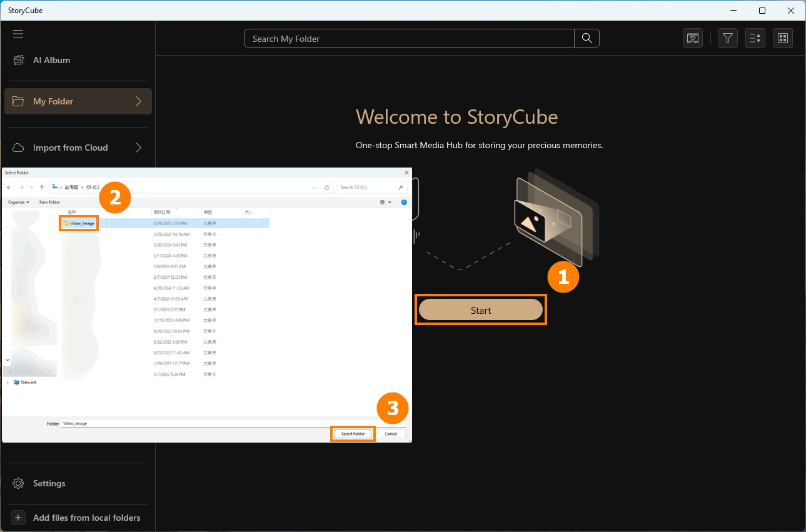Select the Video_Image folder
806x532 pixels.
point(79,223)
